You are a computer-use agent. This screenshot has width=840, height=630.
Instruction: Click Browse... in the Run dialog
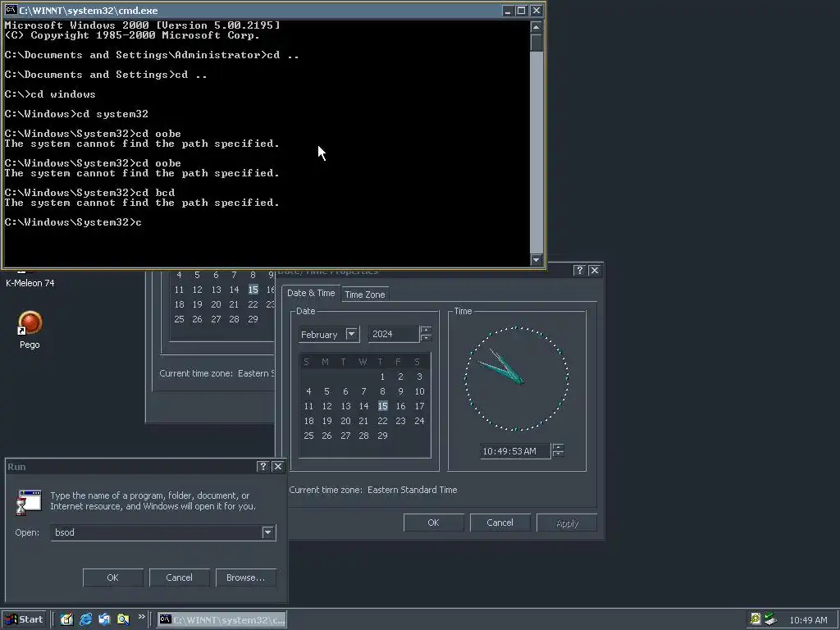pos(245,577)
